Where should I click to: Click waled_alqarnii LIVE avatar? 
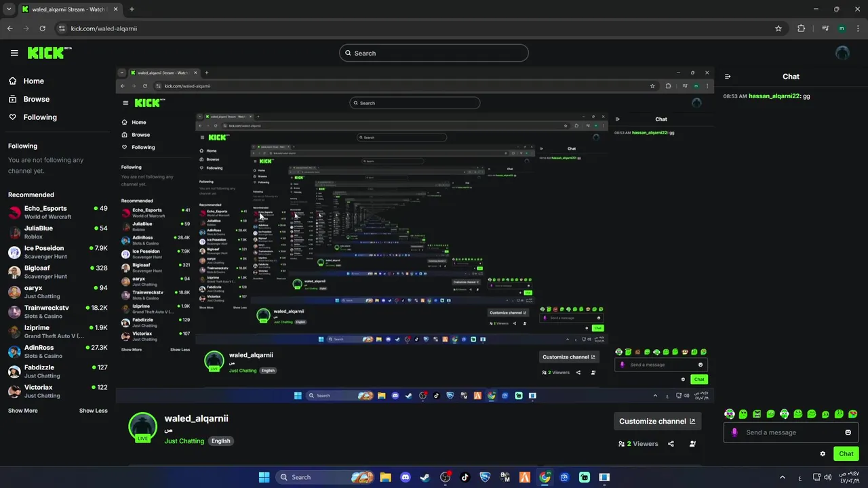142,427
